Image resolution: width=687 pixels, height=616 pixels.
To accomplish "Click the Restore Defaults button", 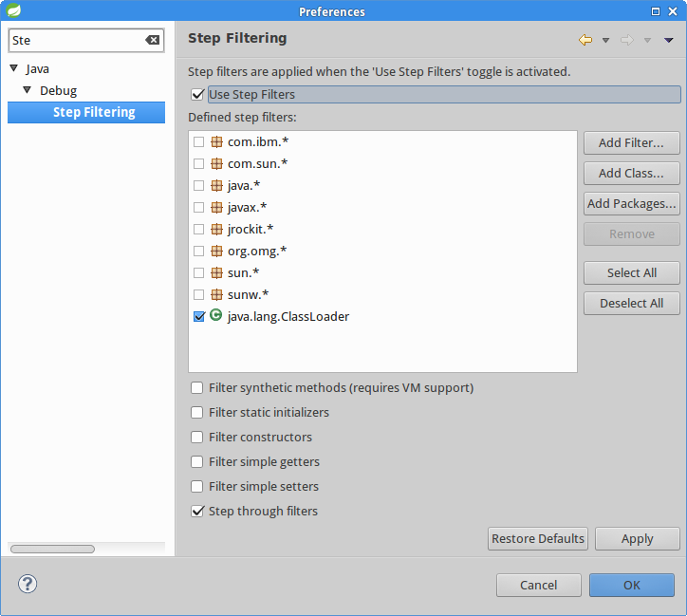I will click(x=538, y=538).
